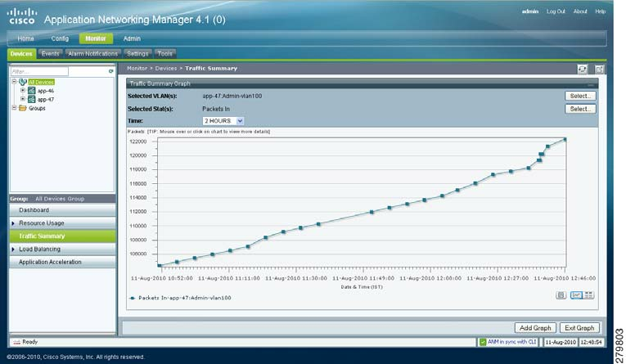Click Select button for Selected VLAN(s)
The height and width of the screenshot is (364, 626).
click(580, 96)
